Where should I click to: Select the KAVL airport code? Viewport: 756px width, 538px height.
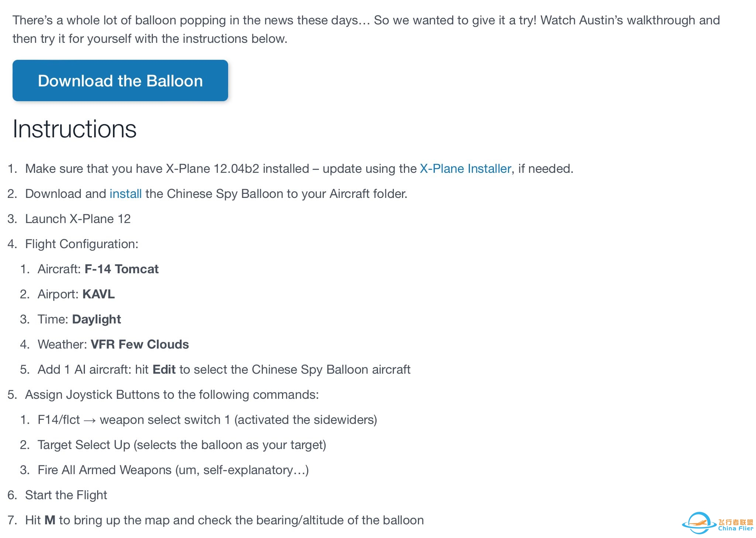99,294
